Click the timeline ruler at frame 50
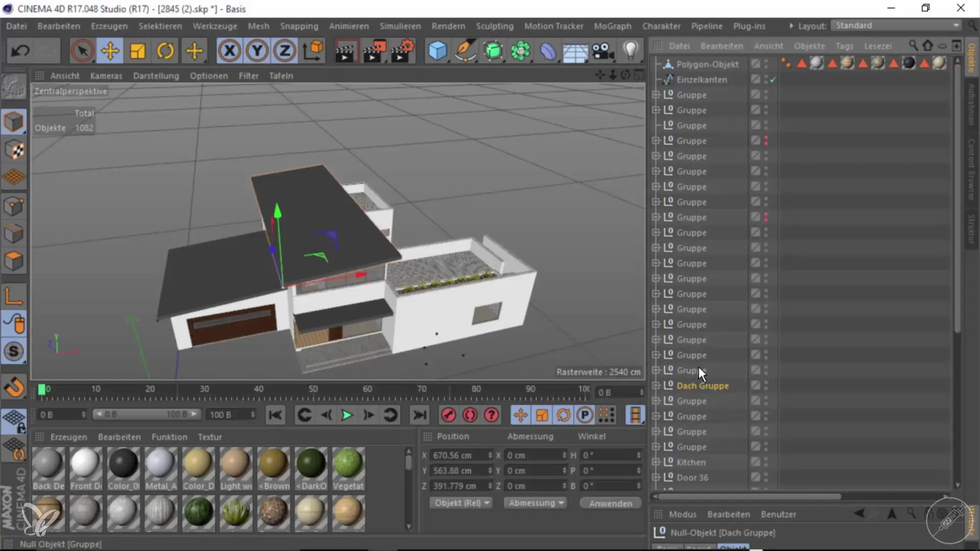The width and height of the screenshot is (980, 551). point(313,389)
